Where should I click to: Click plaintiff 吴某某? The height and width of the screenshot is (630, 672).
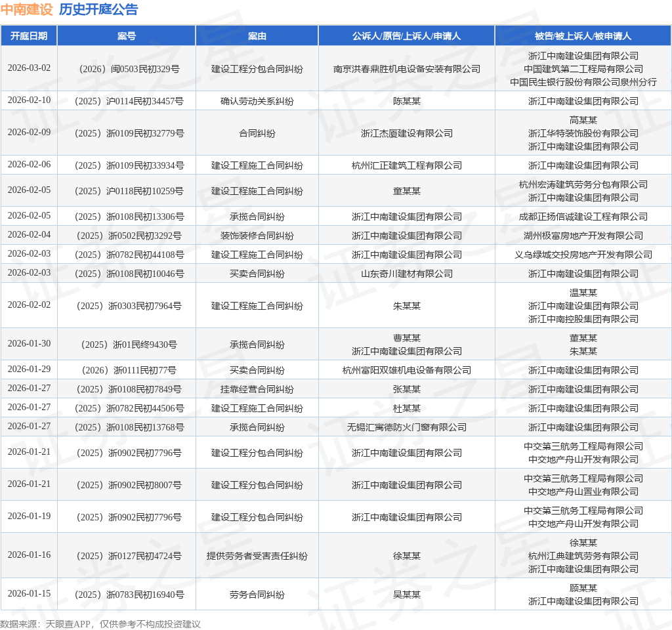[x=407, y=595]
